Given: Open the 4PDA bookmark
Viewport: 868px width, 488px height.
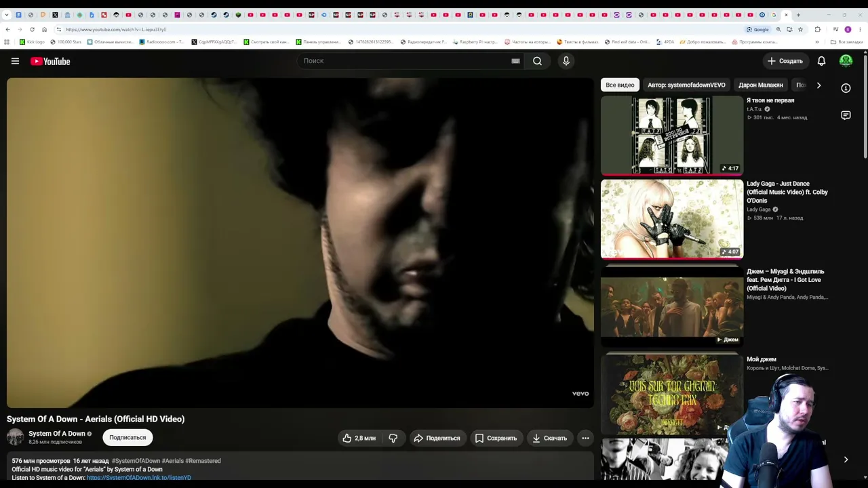Looking at the screenshot, I should click(665, 42).
